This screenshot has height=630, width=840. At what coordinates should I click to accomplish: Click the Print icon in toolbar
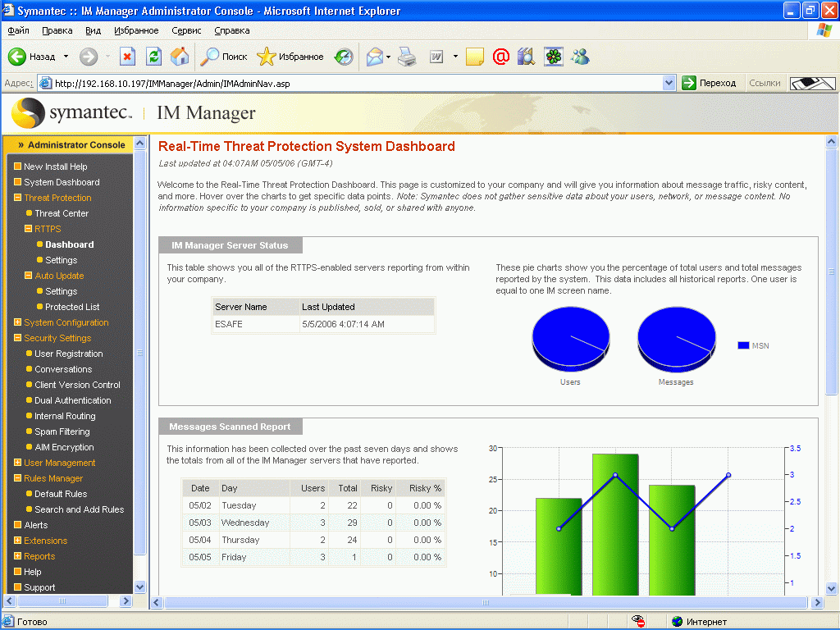407,57
